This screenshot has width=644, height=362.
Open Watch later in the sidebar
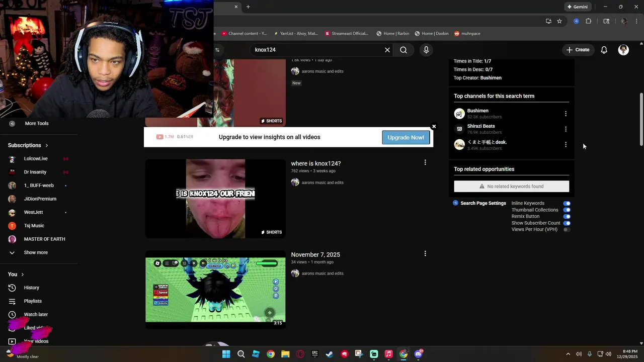point(36,315)
